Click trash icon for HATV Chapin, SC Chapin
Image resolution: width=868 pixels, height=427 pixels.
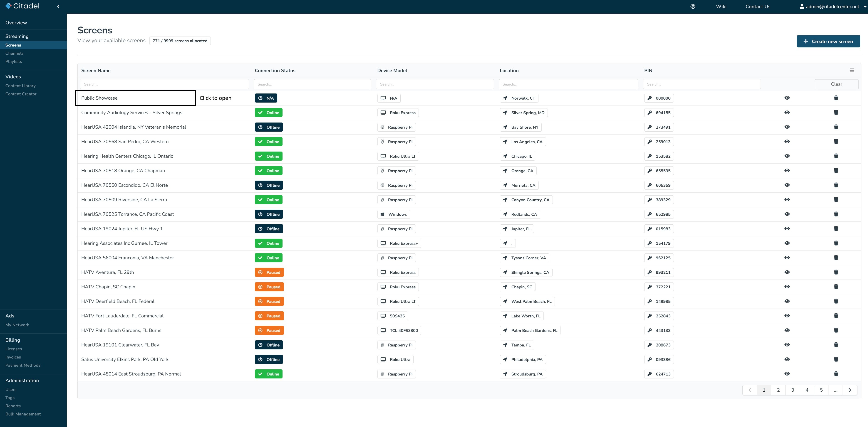[836, 287]
